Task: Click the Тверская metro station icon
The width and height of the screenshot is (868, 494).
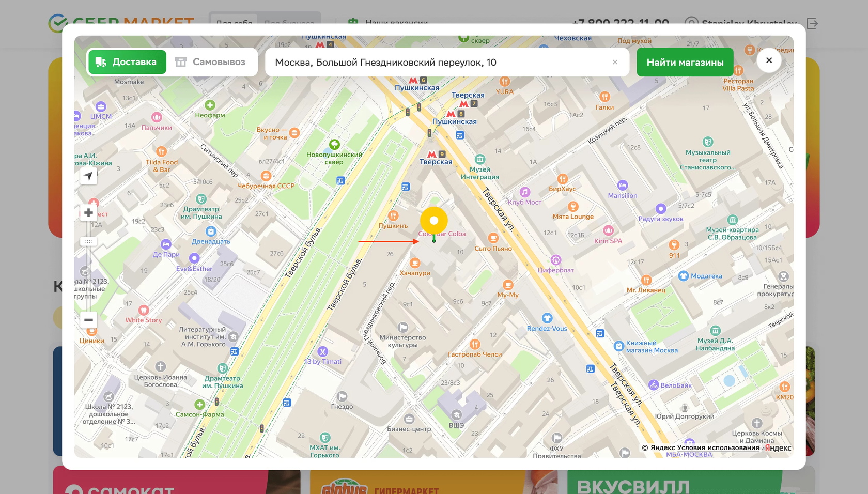Action: pyautogui.click(x=432, y=154)
